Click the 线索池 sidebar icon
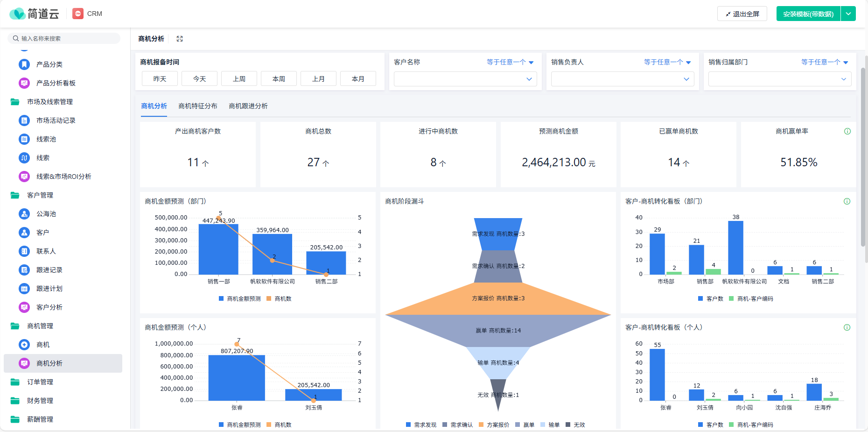This screenshot has width=868, height=432. [24, 139]
